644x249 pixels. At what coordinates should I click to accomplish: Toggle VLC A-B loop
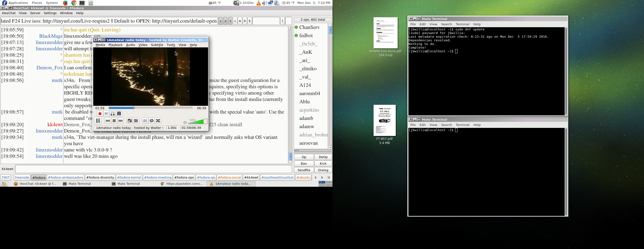point(113,114)
